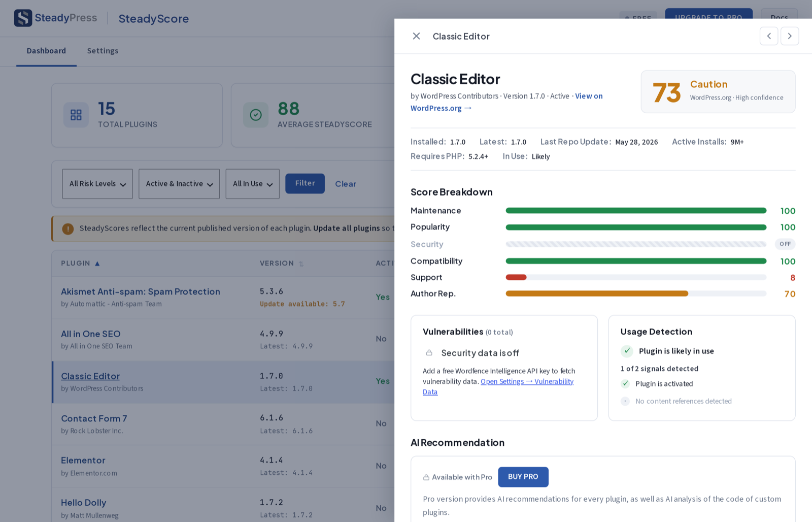Screen dimensions: 812x522
Task: Open the Elementor plugin
Action: (x=83, y=460)
